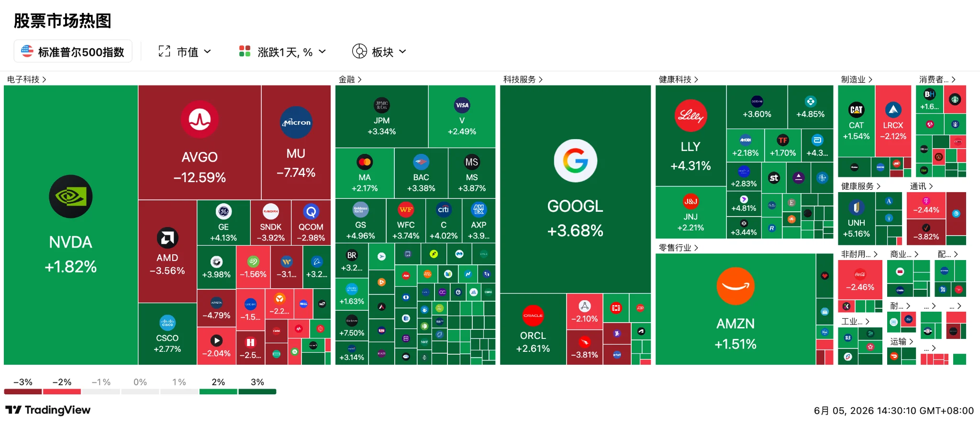Open the 标准普尔500指数 index selector
Viewport: 980px width, 424px height.
[x=73, y=52]
